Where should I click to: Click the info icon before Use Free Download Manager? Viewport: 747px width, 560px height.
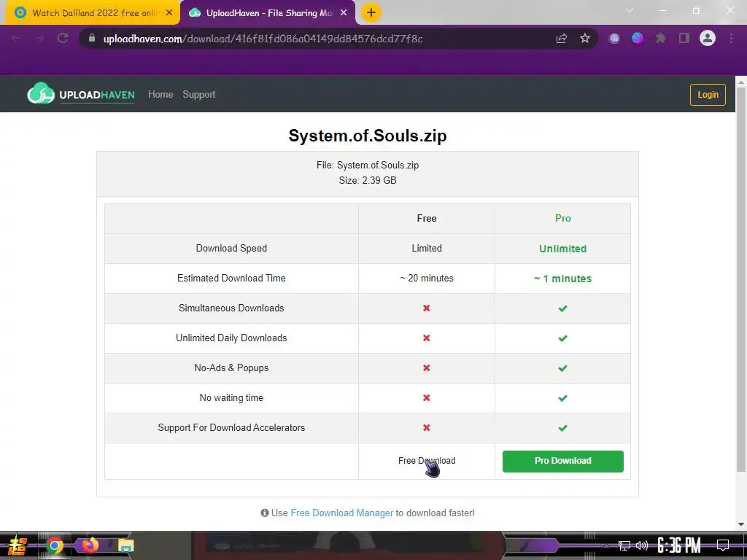coord(264,513)
